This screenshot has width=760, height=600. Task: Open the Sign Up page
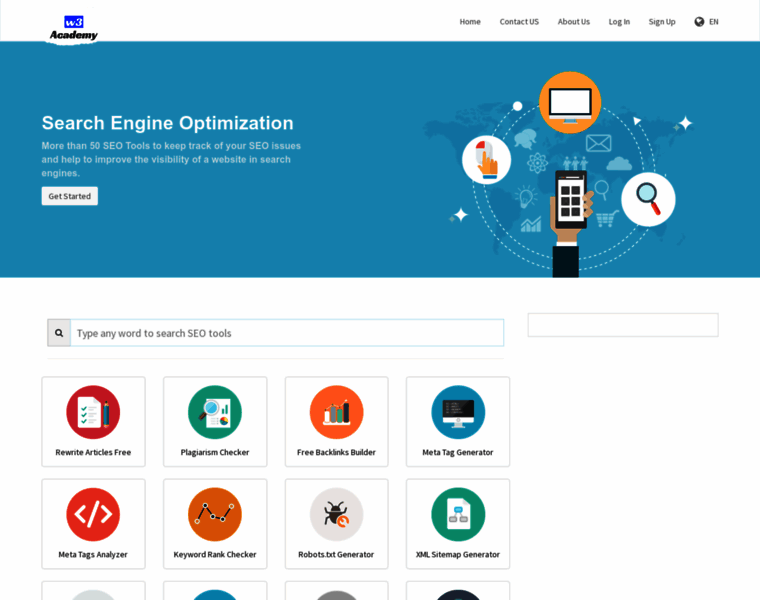(662, 22)
